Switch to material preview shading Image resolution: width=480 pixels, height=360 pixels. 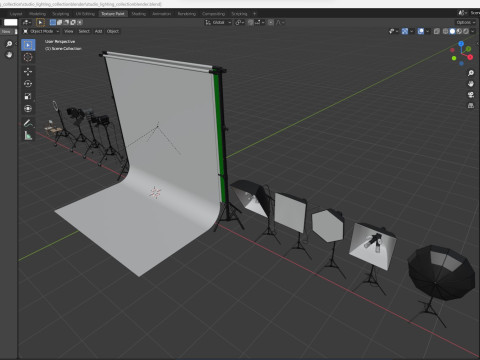pyautogui.click(x=459, y=31)
